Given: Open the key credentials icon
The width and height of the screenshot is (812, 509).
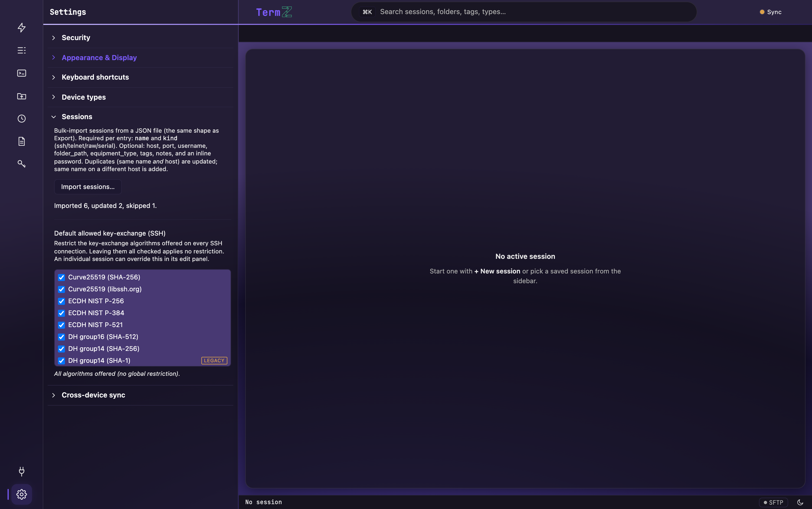Looking at the screenshot, I should (22, 164).
